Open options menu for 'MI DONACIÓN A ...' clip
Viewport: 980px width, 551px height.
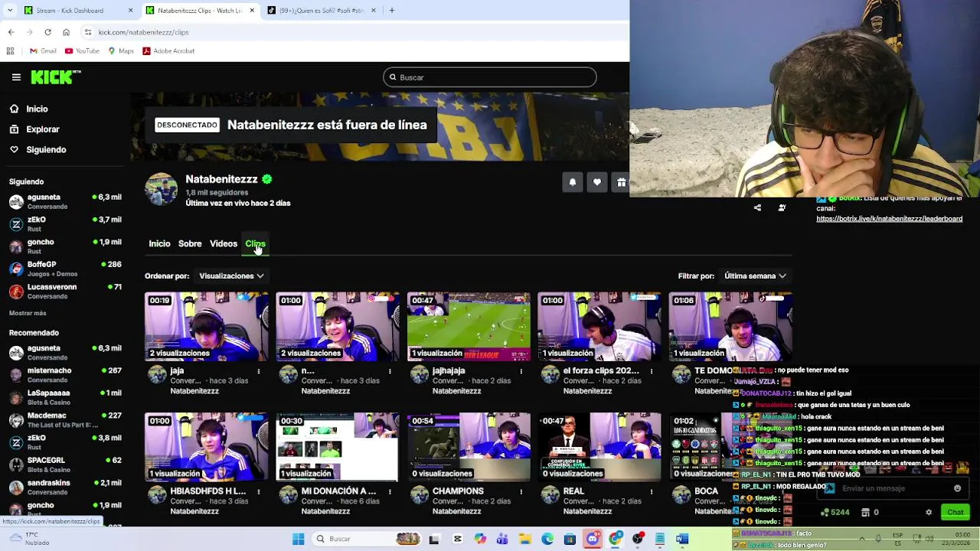click(390, 491)
